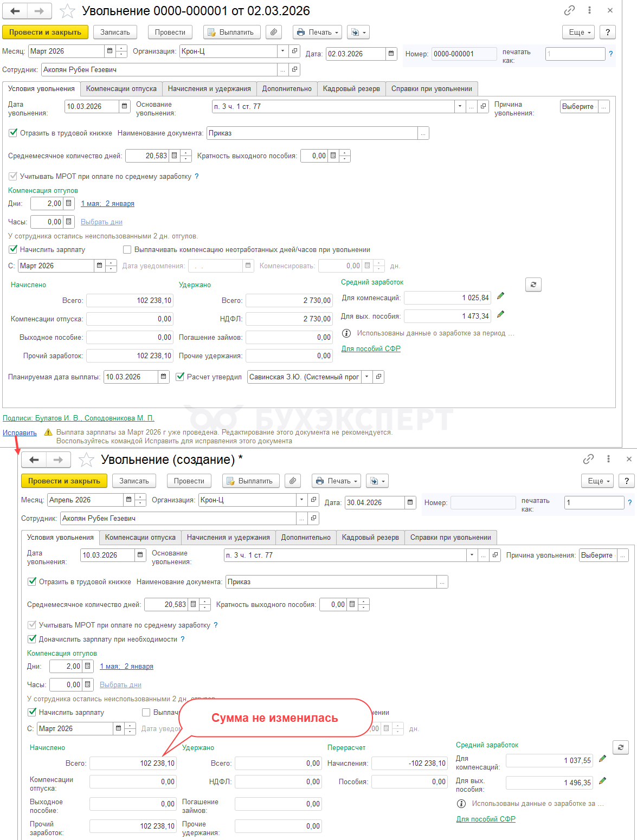The image size is (637, 840).
Task: Star the Увольнение (создание) document as favorite
Action: (86, 460)
